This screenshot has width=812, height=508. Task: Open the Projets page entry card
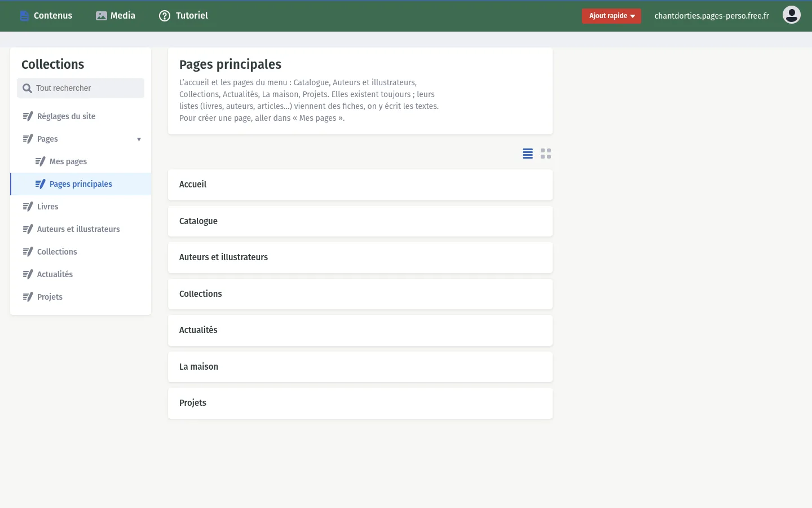point(360,403)
